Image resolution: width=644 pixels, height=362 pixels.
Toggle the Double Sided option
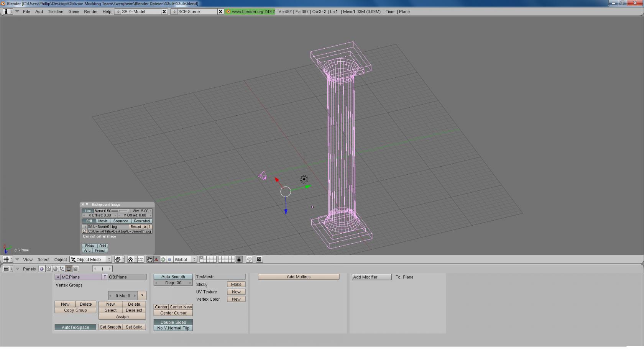point(173,322)
